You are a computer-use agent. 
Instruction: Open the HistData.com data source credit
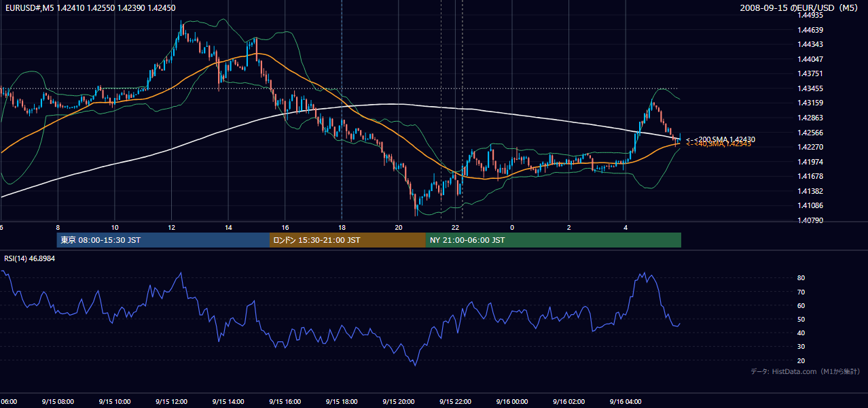806,371
